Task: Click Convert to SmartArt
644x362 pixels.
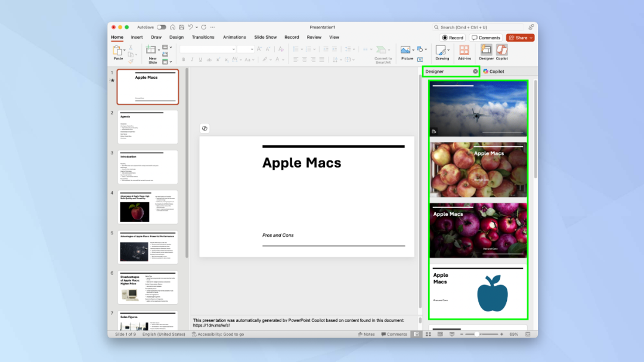Action: point(383,54)
